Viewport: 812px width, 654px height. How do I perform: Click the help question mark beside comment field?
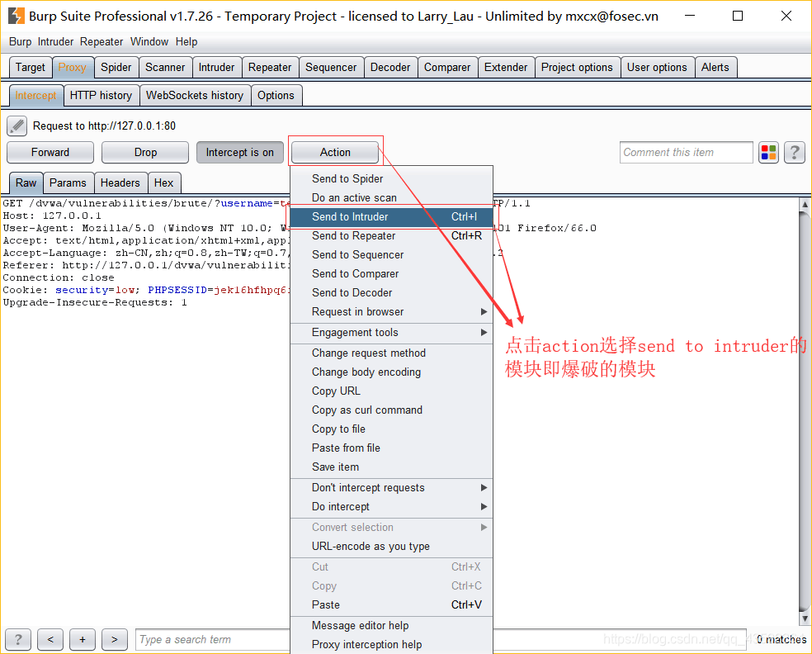pyautogui.click(x=794, y=153)
